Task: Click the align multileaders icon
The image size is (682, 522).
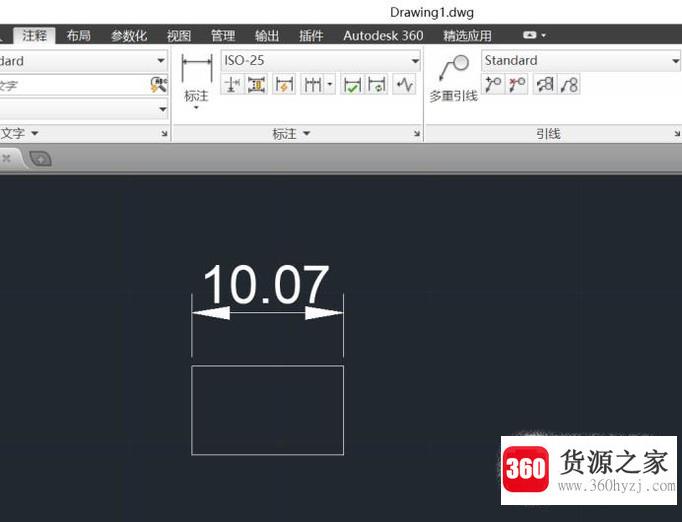Action: [545, 84]
